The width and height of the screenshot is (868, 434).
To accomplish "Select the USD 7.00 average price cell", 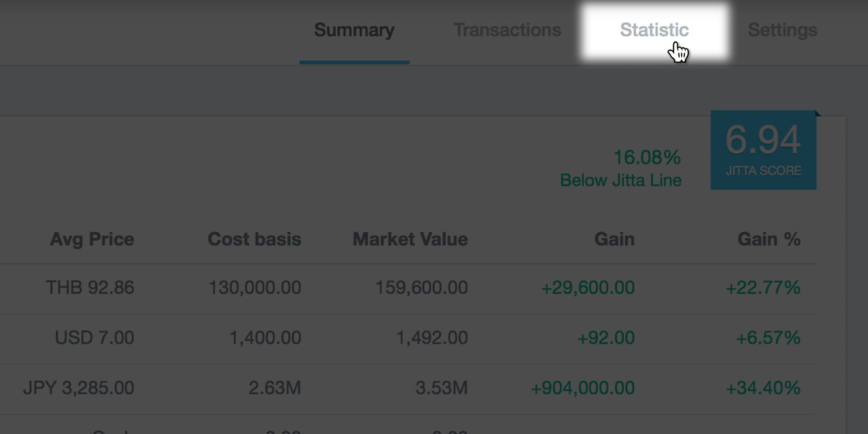I will tap(94, 337).
